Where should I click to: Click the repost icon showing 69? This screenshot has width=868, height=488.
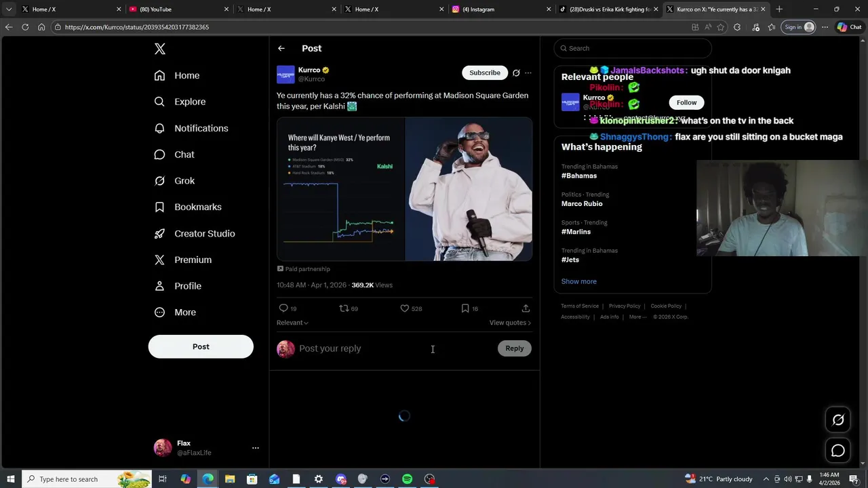[344, 308]
